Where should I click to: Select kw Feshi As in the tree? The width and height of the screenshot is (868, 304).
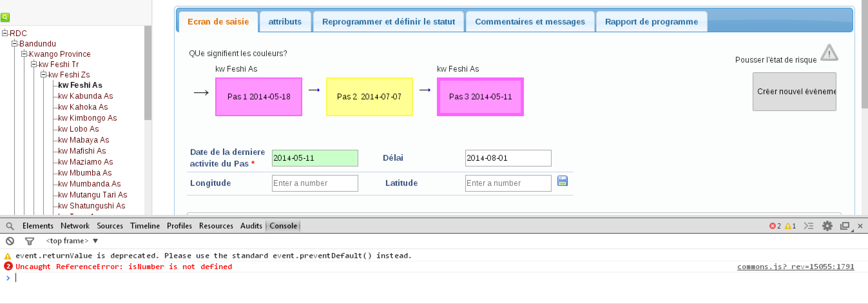coord(80,85)
